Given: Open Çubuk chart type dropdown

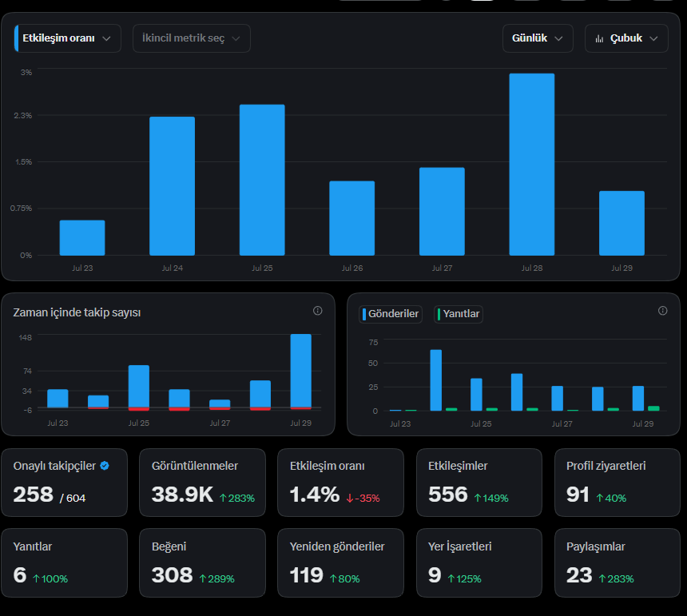Looking at the screenshot, I should 626,38.
